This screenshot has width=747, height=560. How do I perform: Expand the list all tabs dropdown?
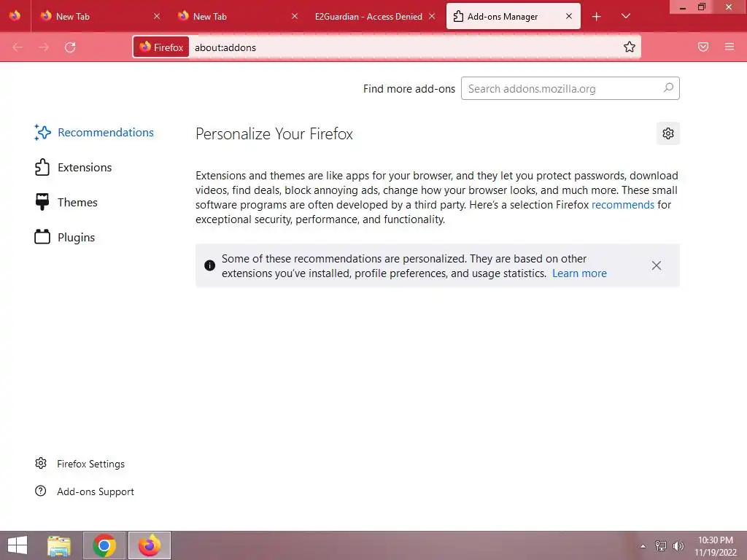[626, 16]
